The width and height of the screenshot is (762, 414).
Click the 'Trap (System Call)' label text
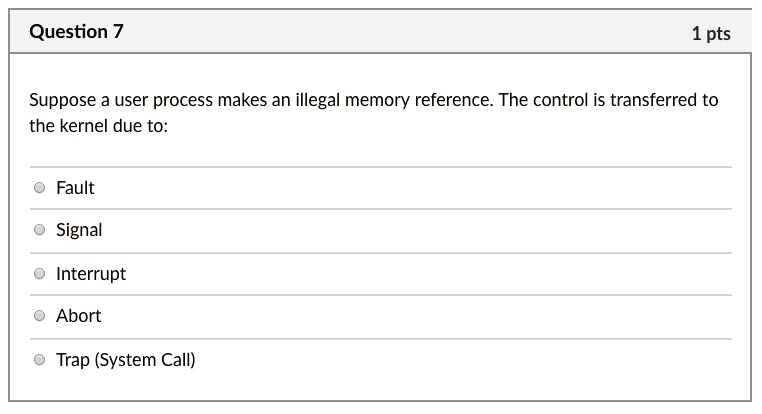coord(126,359)
